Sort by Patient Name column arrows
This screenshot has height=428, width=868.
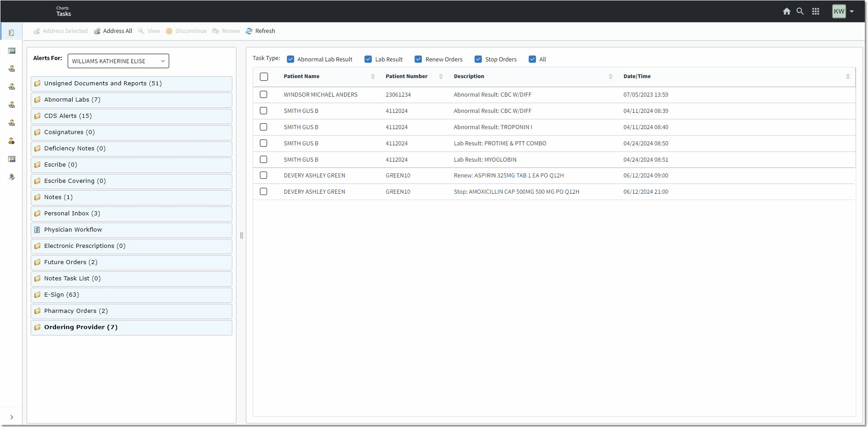[x=373, y=76]
